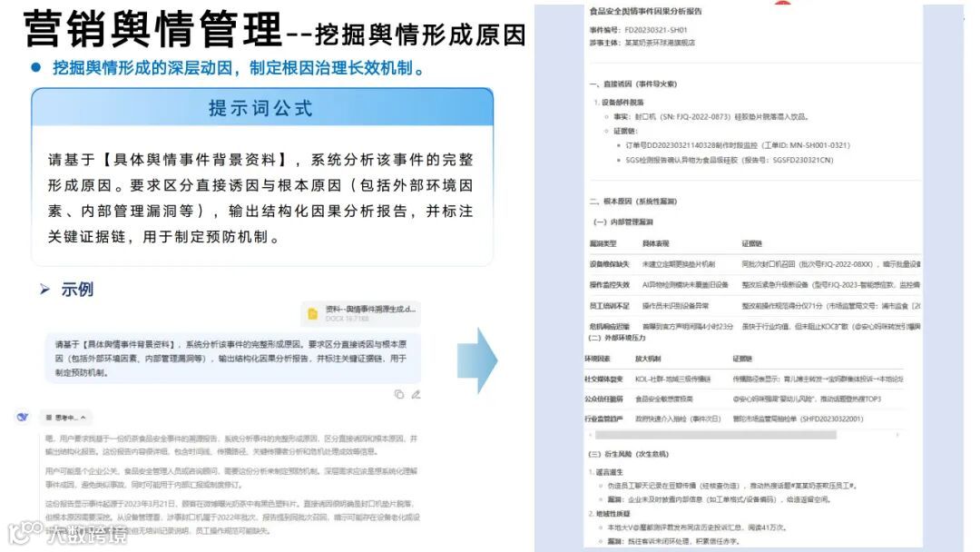The height and width of the screenshot is (552, 980).
Task: Collapse the 思考中 thinking section
Action: (65, 418)
